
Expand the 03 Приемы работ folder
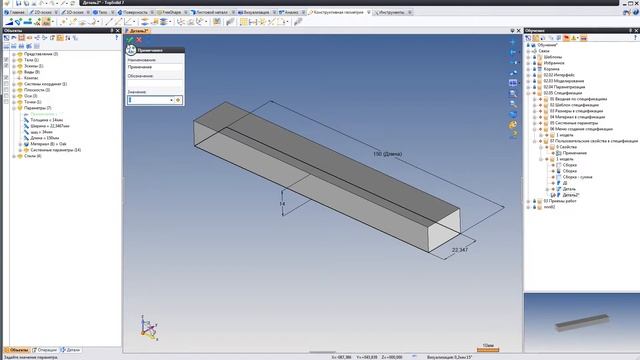528,201
